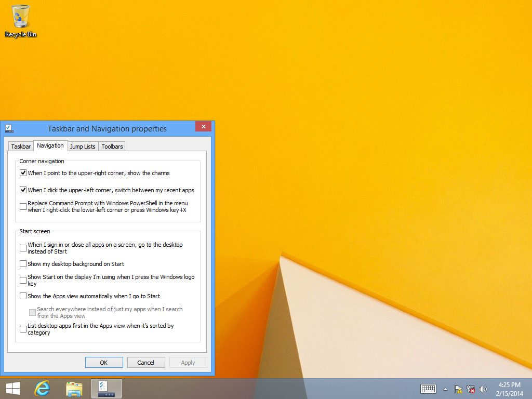Click the Windows Start button
Viewport: 532px width, 399px height.
pyautogui.click(x=13, y=389)
